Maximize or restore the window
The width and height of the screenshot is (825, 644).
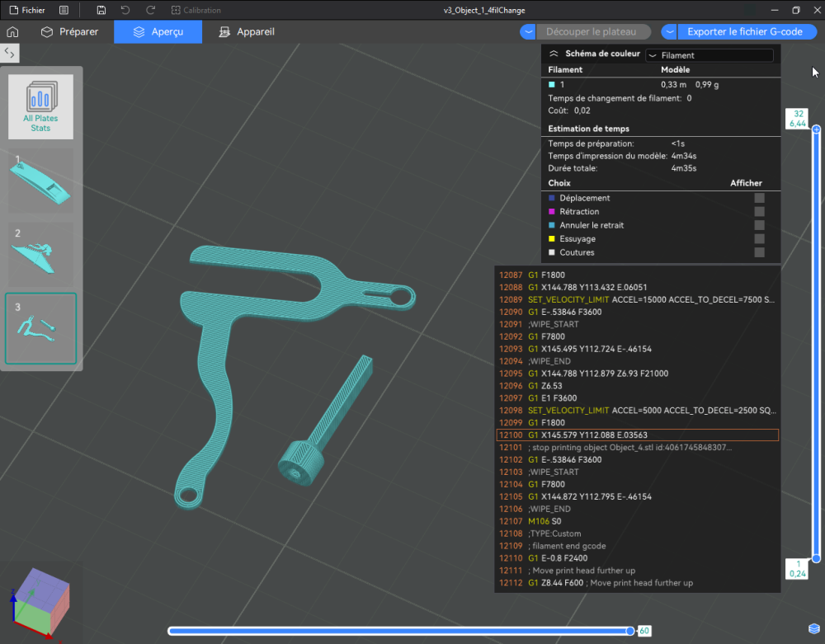point(796,10)
